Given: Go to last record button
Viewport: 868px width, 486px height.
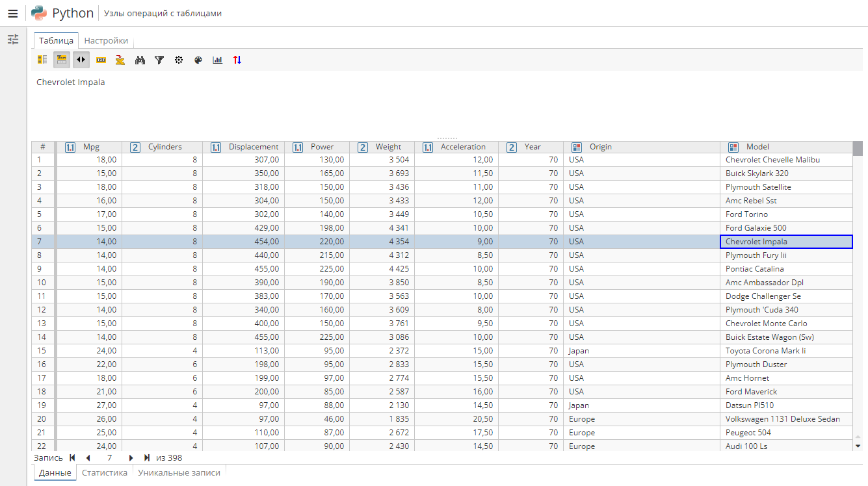Looking at the screenshot, I should [147, 457].
